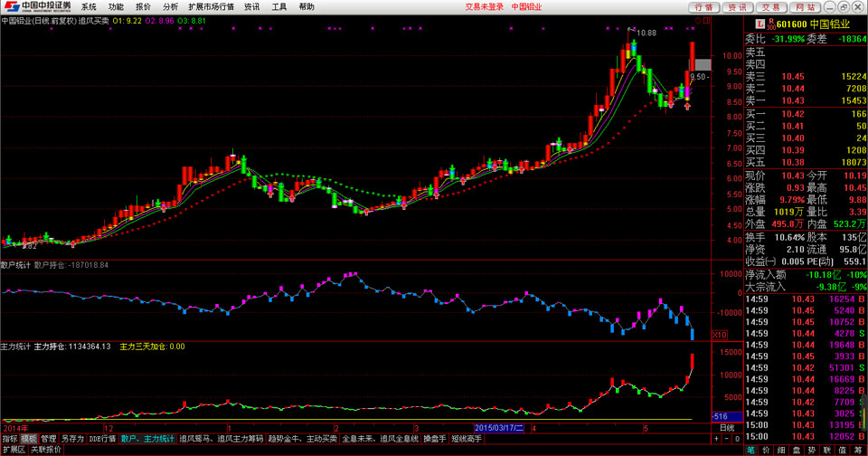Zoom in chart with plus button
This screenshot has width=868, height=456.
point(716,439)
